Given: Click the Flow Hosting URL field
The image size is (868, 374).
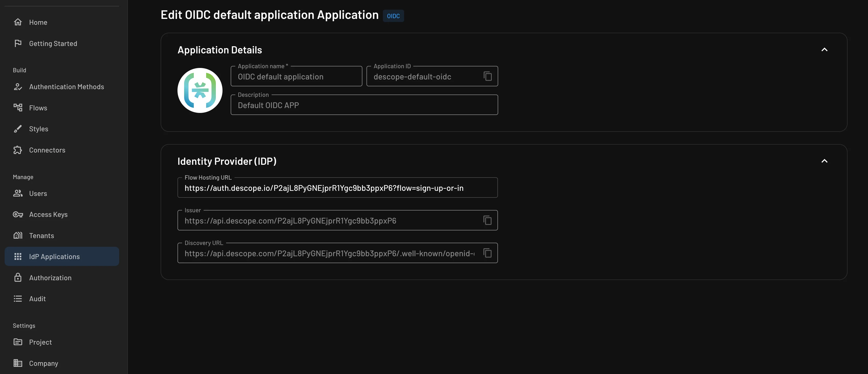Looking at the screenshot, I should tap(337, 188).
